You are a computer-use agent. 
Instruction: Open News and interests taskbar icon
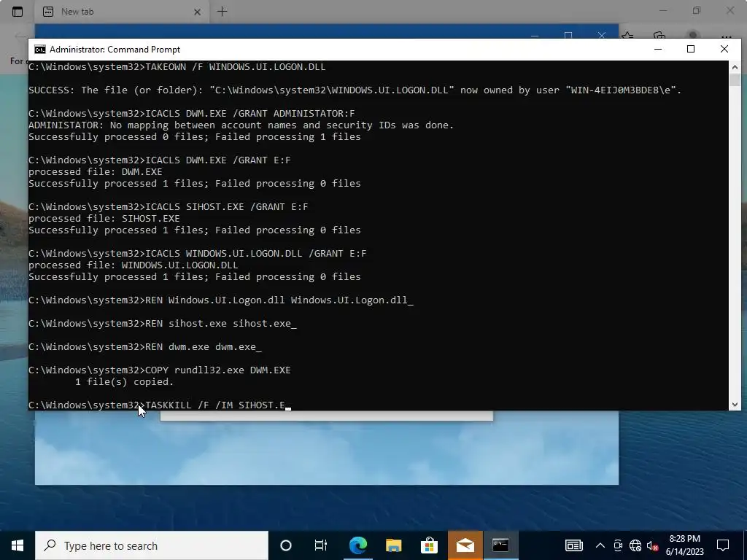point(573,545)
